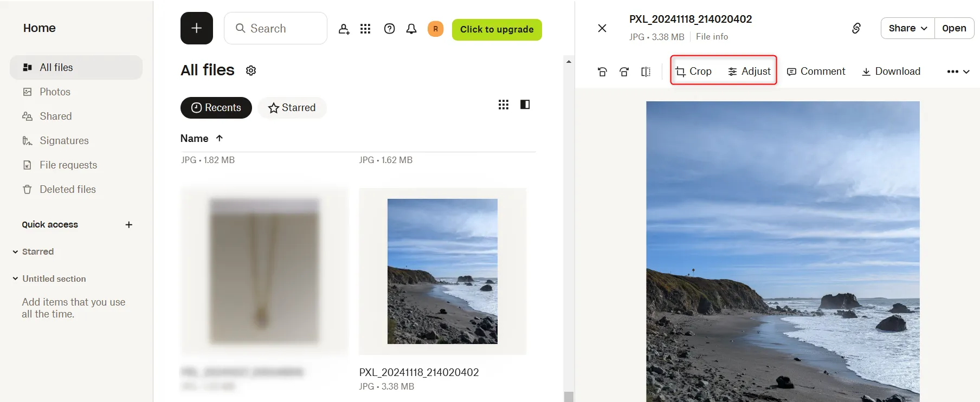Viewport: 980px width, 402px height.
Task: Select the Recents filter
Action: pos(216,108)
